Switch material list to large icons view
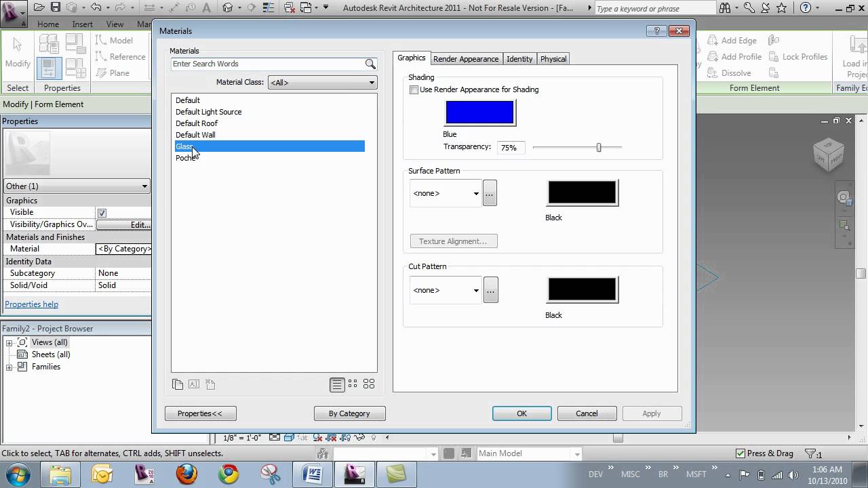This screenshot has width=868, height=488. pyautogui.click(x=369, y=384)
